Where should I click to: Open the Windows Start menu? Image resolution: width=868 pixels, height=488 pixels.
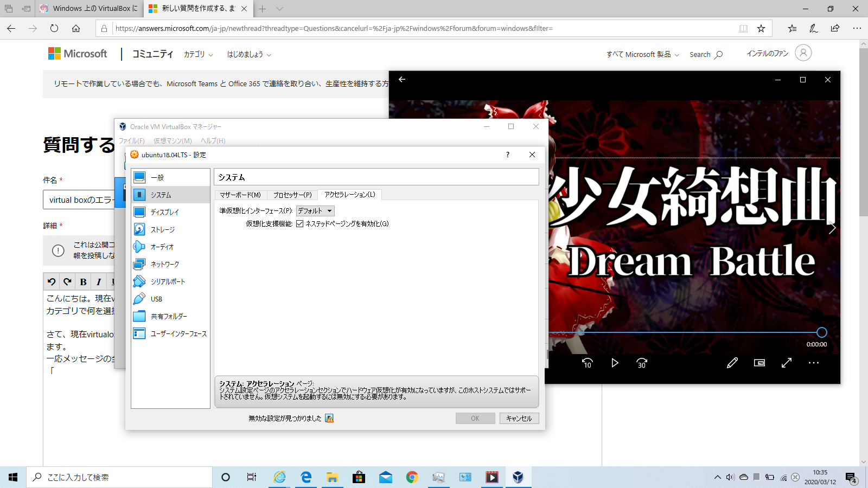(x=13, y=477)
